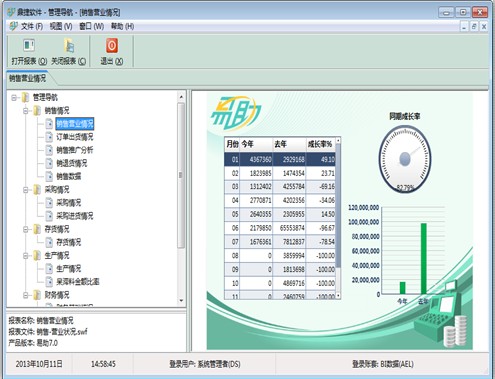Click the short 今年 bar in the chart
This screenshot has height=379, width=495.
(403, 288)
